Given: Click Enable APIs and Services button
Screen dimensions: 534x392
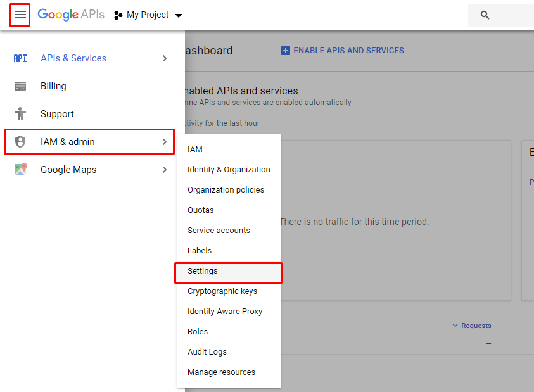Looking at the screenshot, I should click(343, 51).
